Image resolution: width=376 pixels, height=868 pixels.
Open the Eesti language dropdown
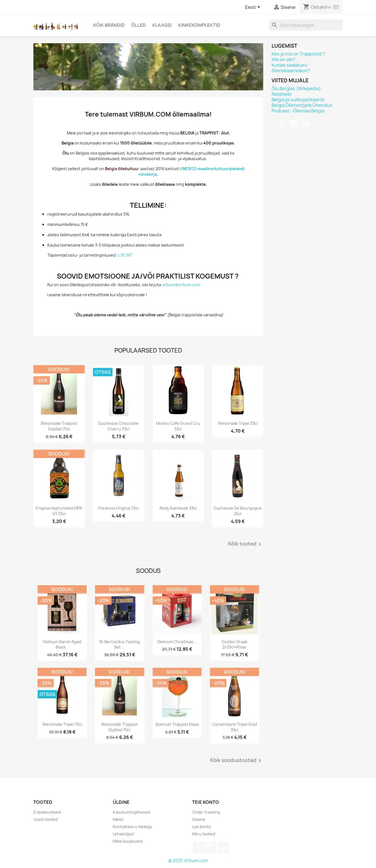click(x=252, y=7)
